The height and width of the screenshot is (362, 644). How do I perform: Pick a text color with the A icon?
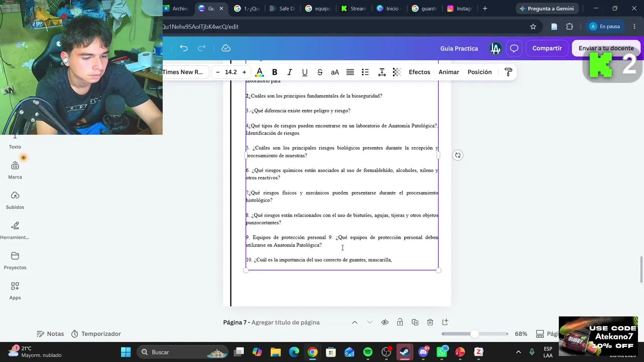259,72
